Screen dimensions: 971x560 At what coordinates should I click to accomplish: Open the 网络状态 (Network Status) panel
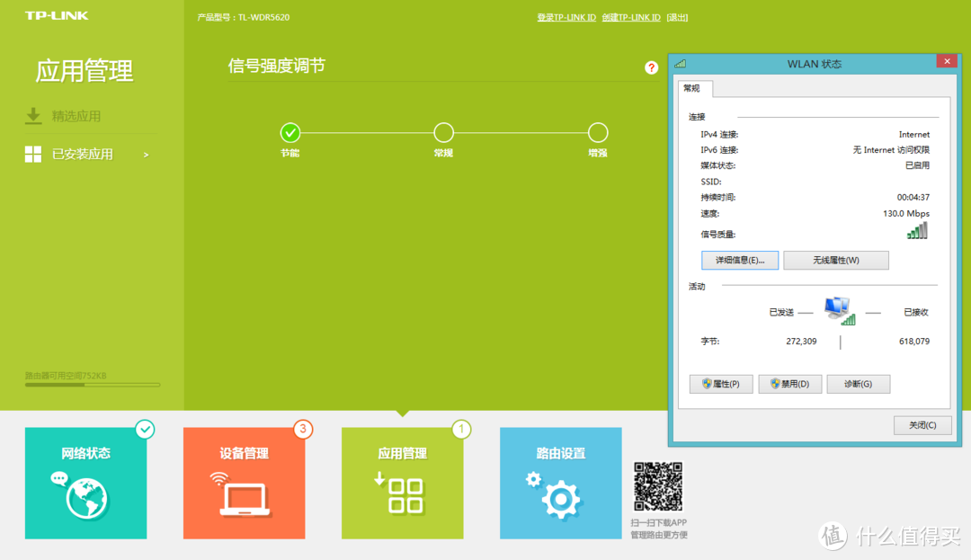coord(85,483)
